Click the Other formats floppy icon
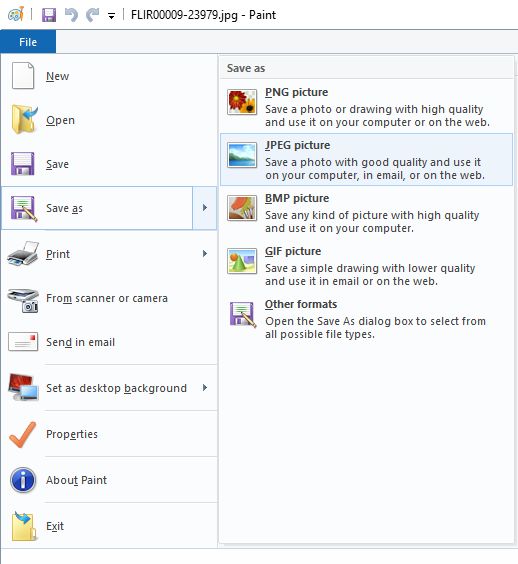Image resolution: width=518 pixels, height=564 pixels. click(243, 314)
